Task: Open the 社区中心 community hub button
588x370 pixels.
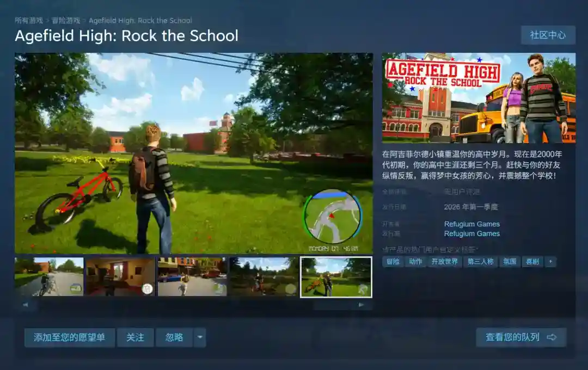Action: [548, 35]
